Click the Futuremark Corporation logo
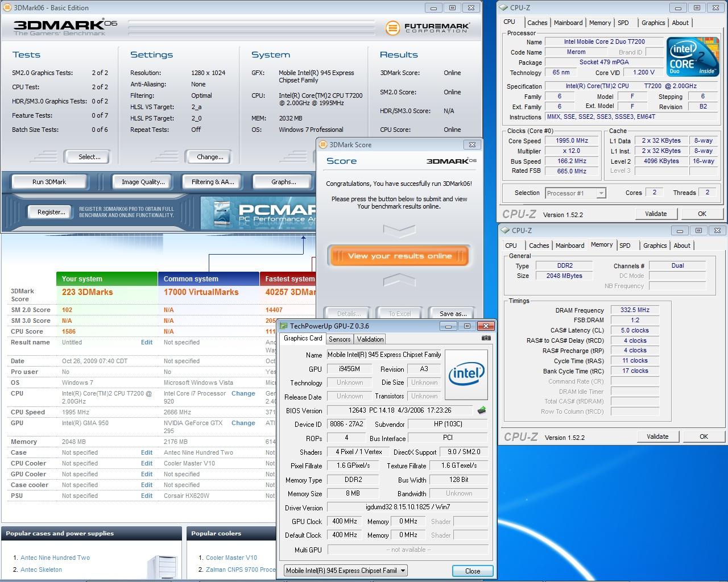The image size is (728, 582). (427, 27)
